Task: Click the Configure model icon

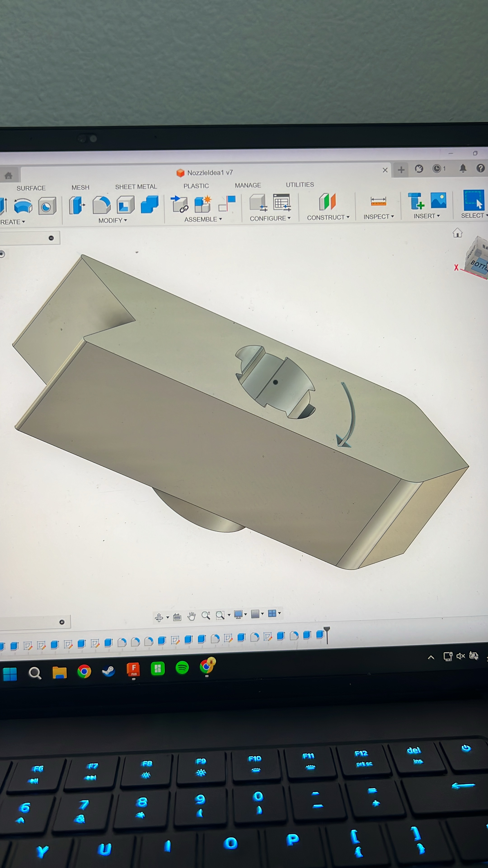Action: tap(258, 203)
